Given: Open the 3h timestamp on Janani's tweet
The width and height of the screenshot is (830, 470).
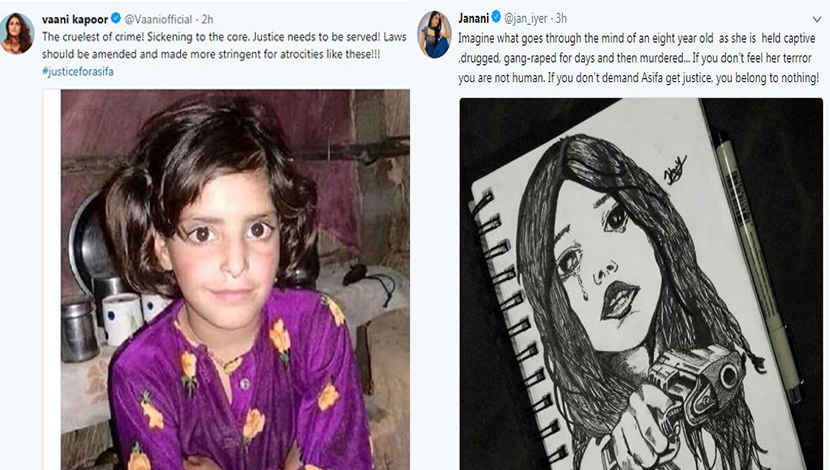Looking at the screenshot, I should pyautogui.click(x=561, y=18).
